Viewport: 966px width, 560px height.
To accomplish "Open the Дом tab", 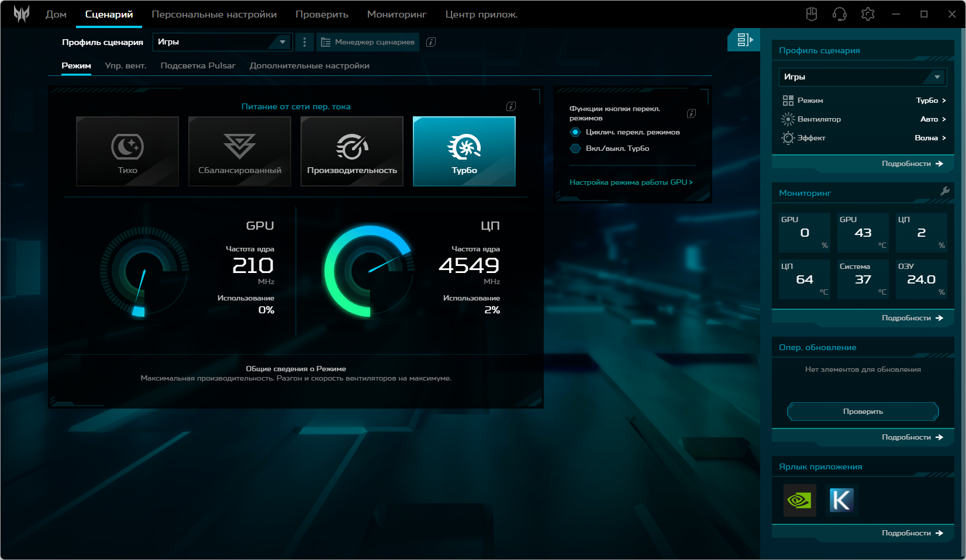I will point(56,14).
